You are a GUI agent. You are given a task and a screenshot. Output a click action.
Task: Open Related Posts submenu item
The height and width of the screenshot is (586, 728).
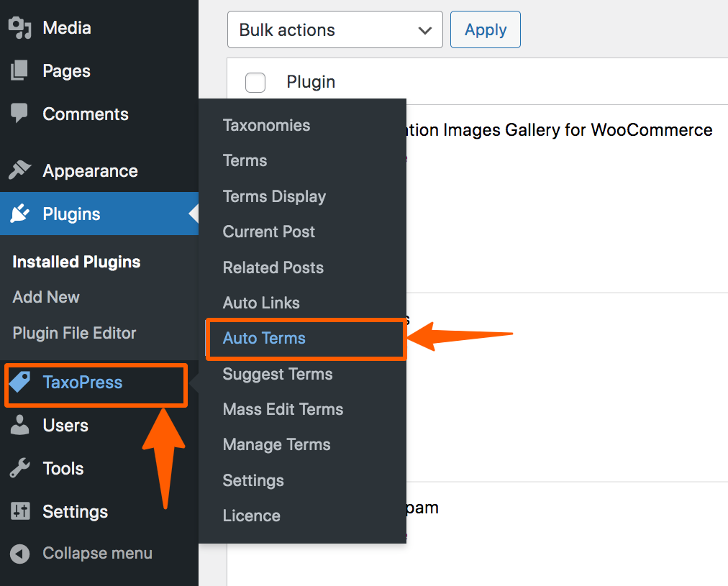click(x=273, y=267)
